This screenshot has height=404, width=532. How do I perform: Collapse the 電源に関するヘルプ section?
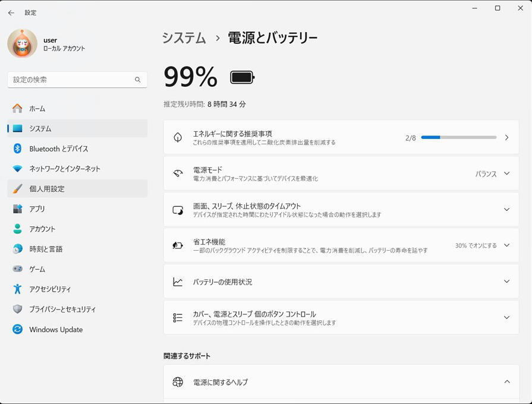[506, 382]
